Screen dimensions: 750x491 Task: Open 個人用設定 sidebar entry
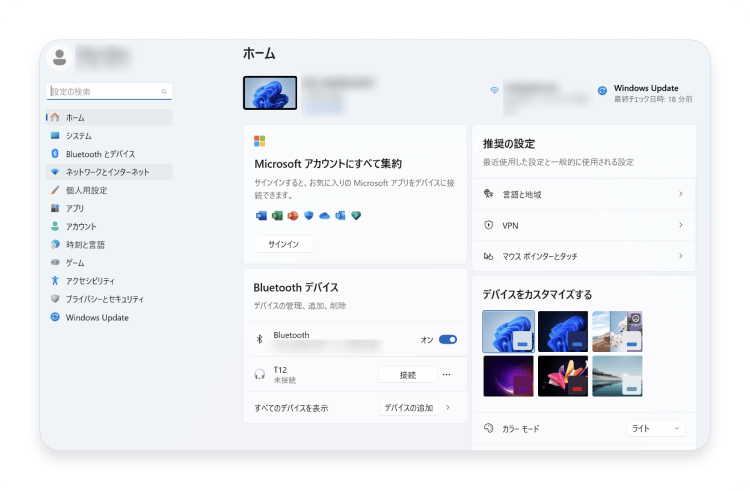tap(109, 190)
